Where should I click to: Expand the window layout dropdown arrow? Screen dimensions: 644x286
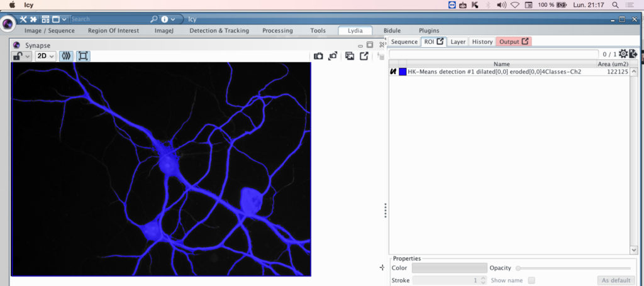point(64,19)
